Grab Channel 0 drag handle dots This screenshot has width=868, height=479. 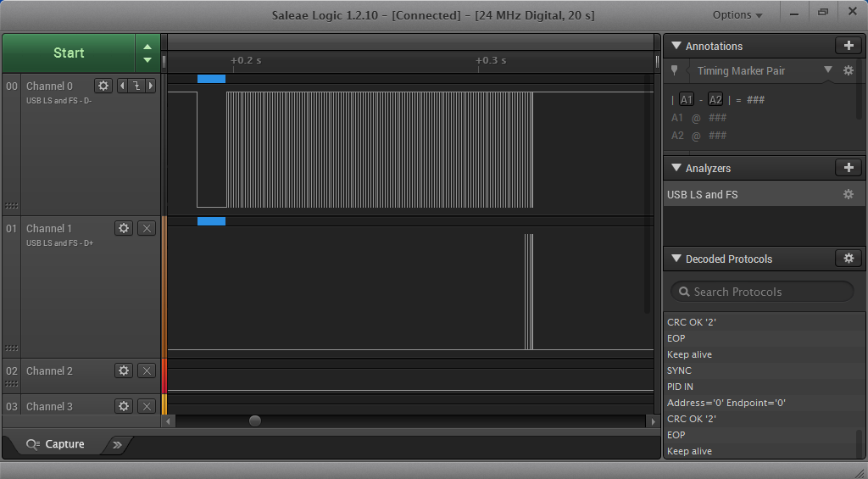click(x=11, y=205)
